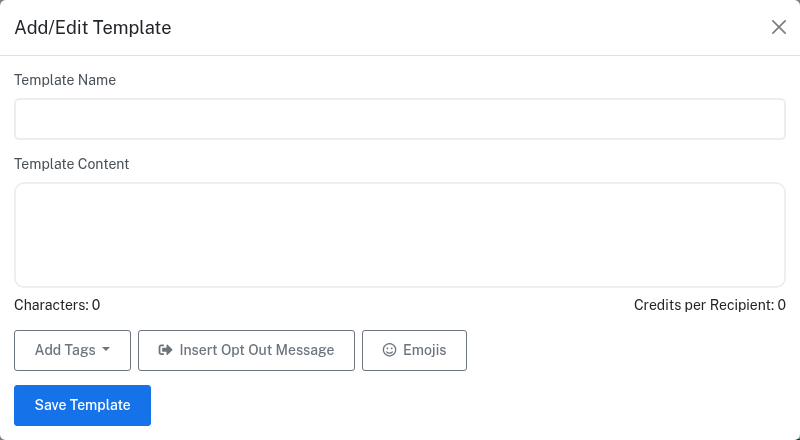Screen dimensions: 800x440
Task: Click the Template Content label
Action: [x=72, y=164]
